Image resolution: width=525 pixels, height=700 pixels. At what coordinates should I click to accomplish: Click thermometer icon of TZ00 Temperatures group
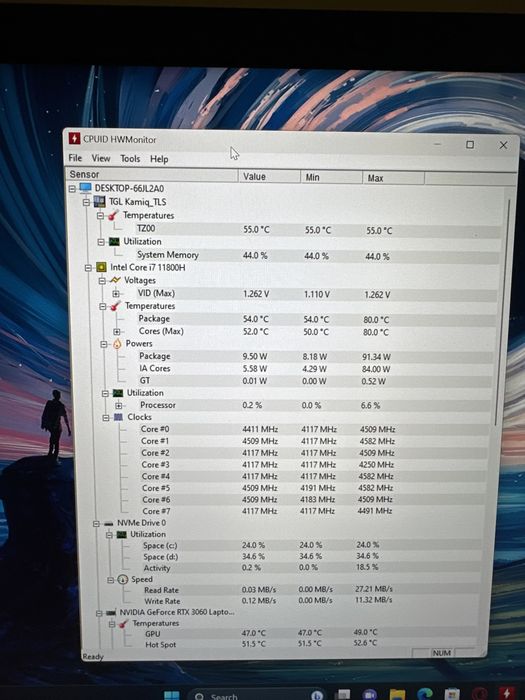113,216
